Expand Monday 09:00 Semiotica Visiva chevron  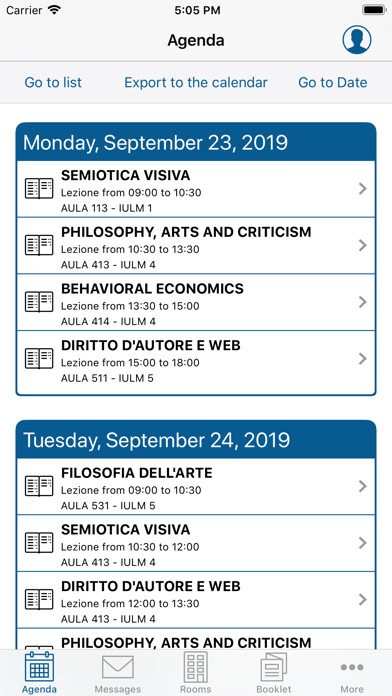(363, 189)
